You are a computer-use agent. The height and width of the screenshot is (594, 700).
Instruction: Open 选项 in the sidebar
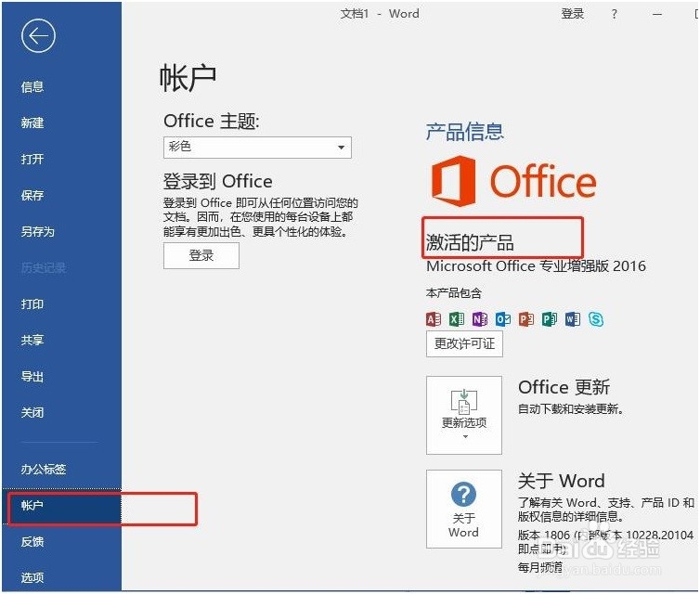(32, 577)
